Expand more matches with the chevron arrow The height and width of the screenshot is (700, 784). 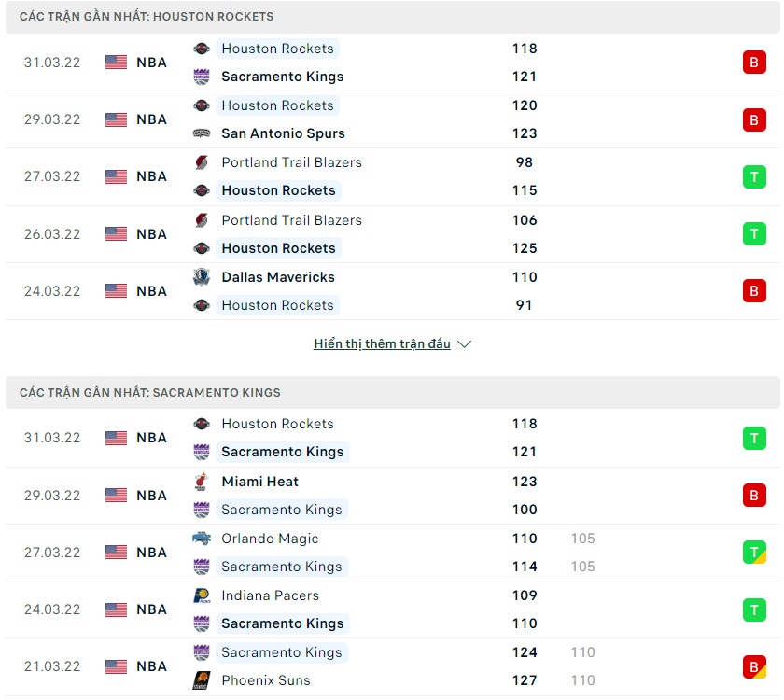[465, 344]
